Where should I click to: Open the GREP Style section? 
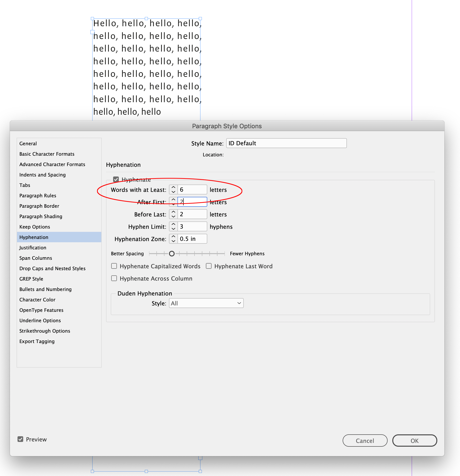click(x=31, y=278)
